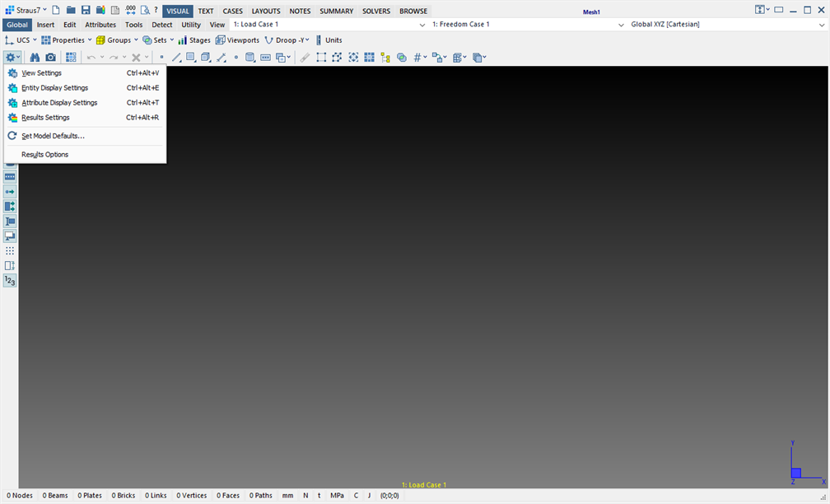
Task: Switch to the SOLVERS tab
Action: (375, 11)
